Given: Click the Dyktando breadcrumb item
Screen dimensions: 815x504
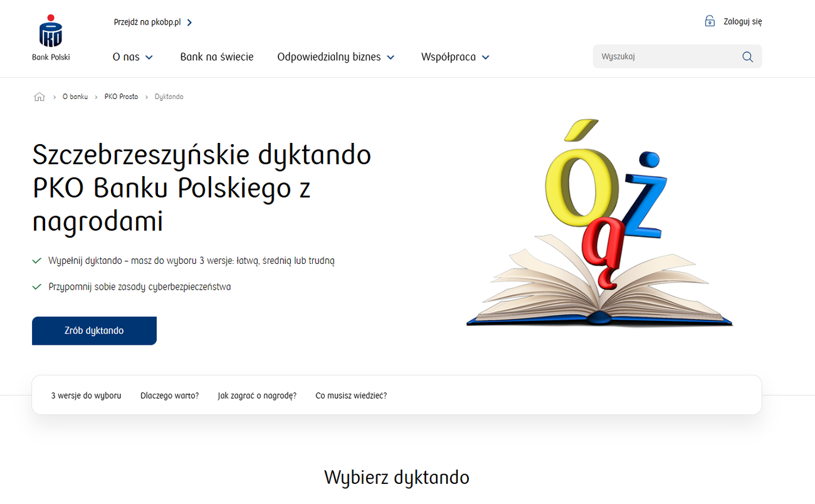Looking at the screenshot, I should (169, 97).
